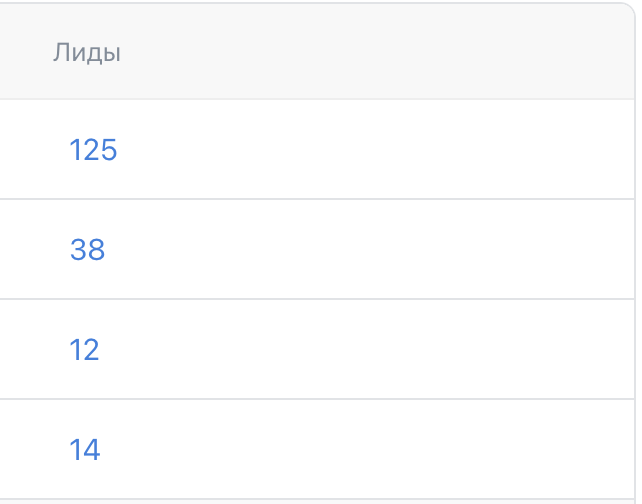This screenshot has height=504, width=642.
Task: Open the largest leads number
Action: [93, 150]
